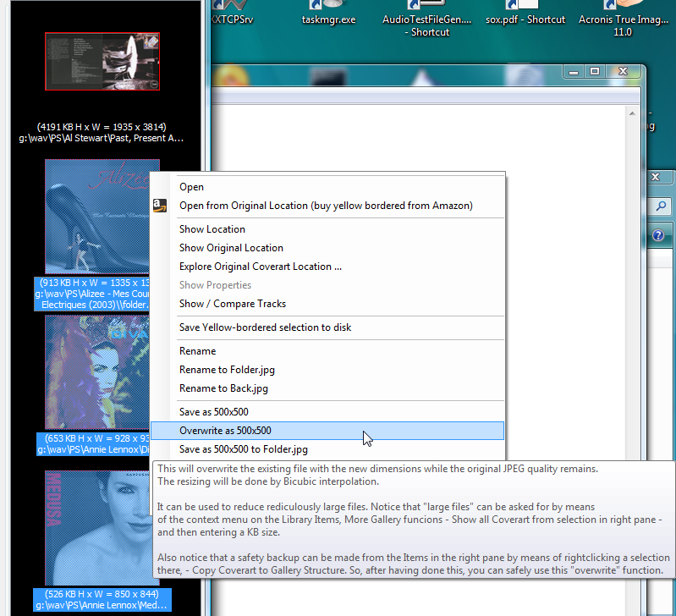Click the 913 KB Alizee caption text
This screenshot has width=676, height=616.
click(x=92, y=294)
